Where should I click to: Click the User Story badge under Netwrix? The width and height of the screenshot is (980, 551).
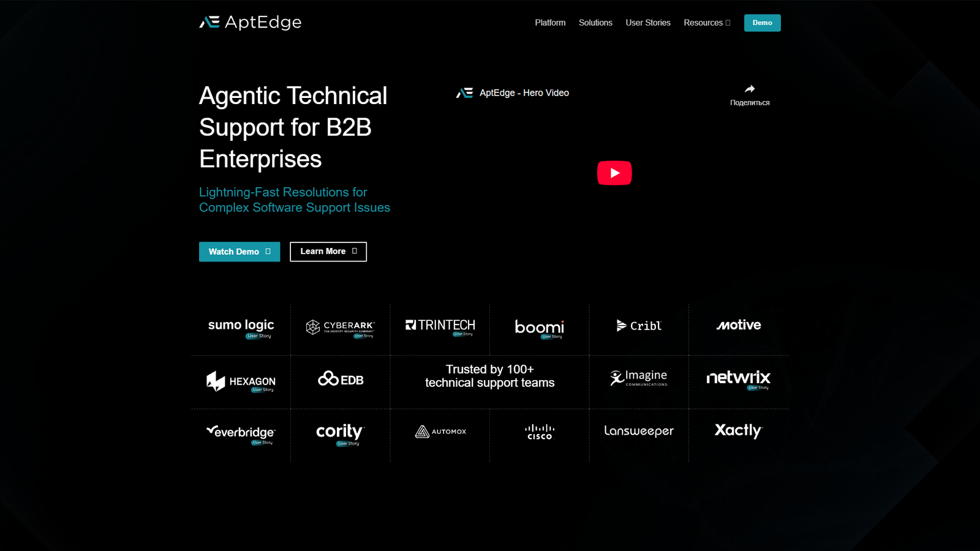point(758,388)
